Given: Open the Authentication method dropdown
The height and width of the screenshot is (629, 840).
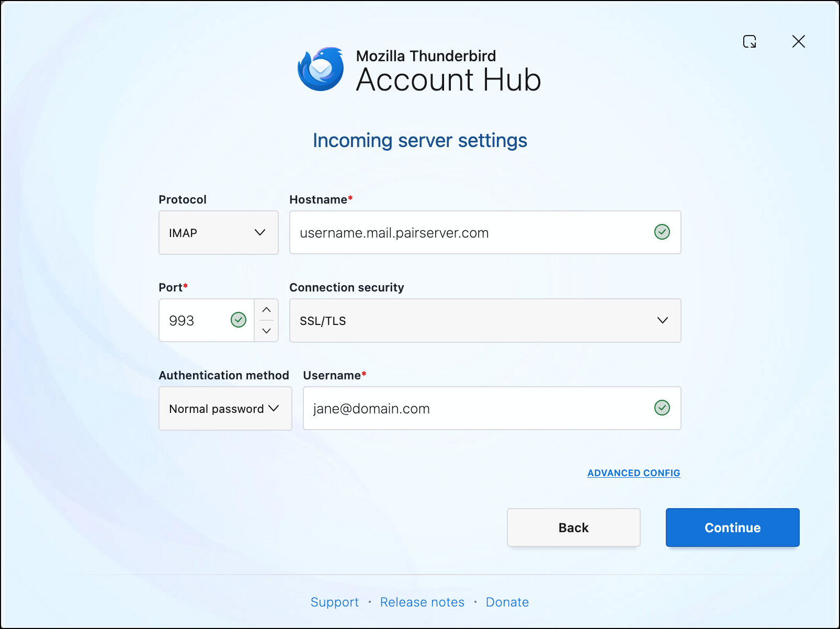Looking at the screenshot, I should 225,408.
